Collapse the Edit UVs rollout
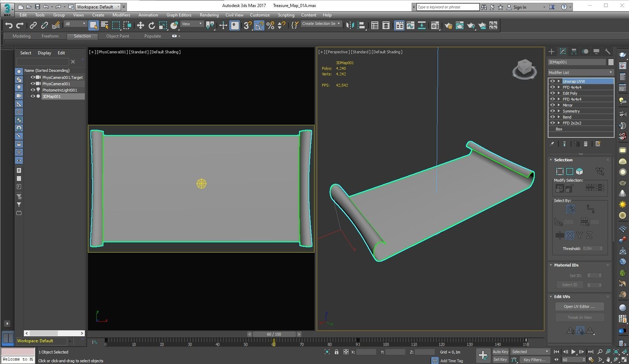The width and height of the screenshot is (629, 364). [x=551, y=297]
